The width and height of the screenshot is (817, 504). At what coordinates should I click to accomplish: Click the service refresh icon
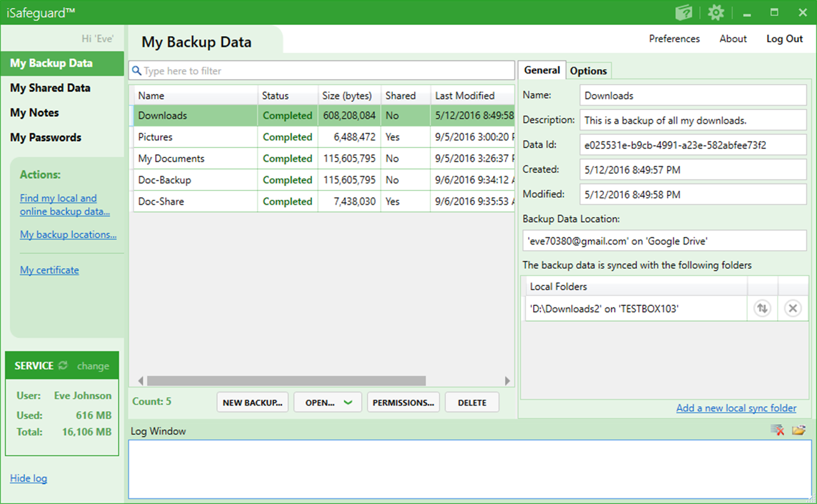pos(63,366)
